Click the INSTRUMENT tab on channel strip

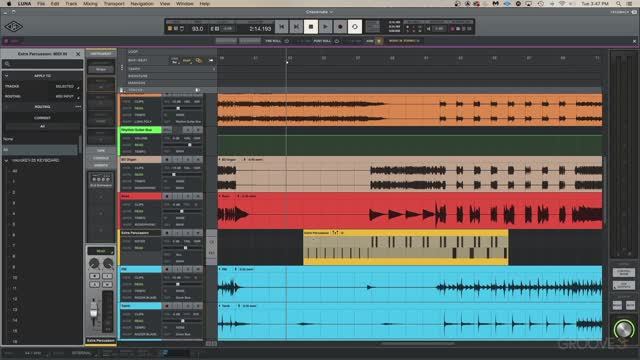click(x=101, y=53)
